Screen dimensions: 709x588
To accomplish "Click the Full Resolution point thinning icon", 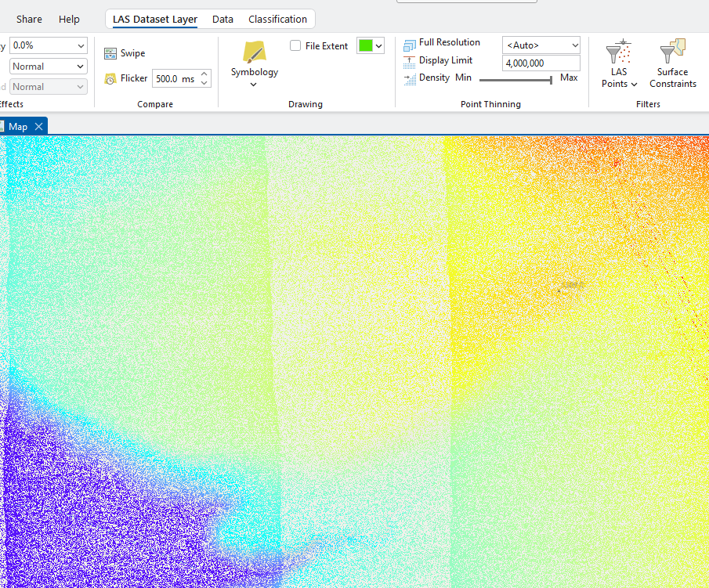I will [409, 43].
